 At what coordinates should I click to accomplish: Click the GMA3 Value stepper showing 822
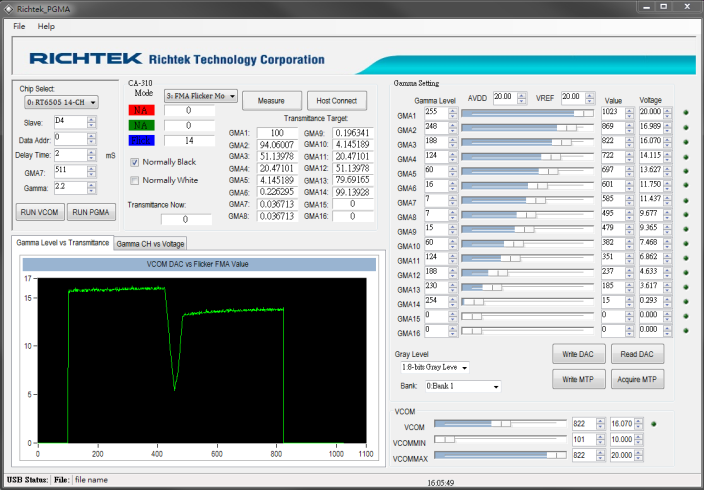pos(629,142)
